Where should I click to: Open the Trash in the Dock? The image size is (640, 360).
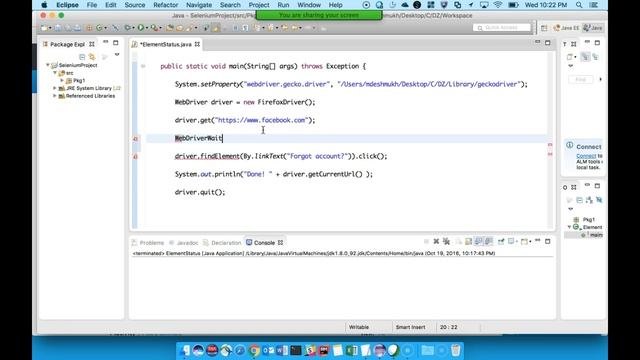tap(456, 350)
